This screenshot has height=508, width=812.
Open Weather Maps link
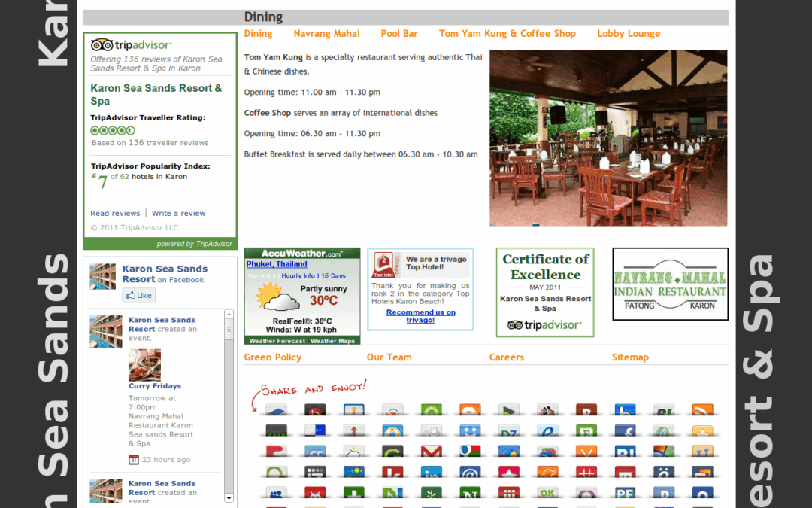[x=332, y=341]
